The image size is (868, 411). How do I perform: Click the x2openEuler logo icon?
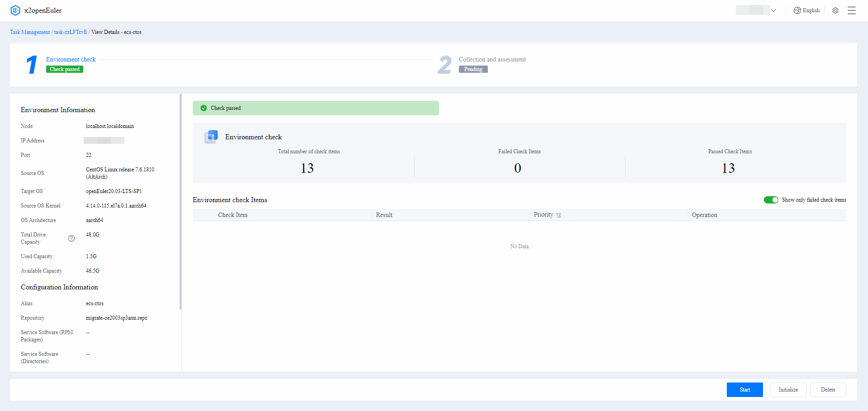[x=15, y=10]
